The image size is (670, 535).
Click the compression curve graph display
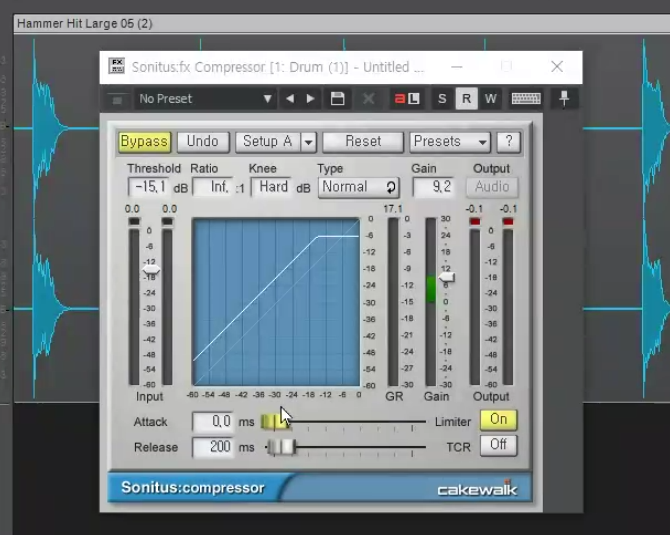tap(276, 302)
